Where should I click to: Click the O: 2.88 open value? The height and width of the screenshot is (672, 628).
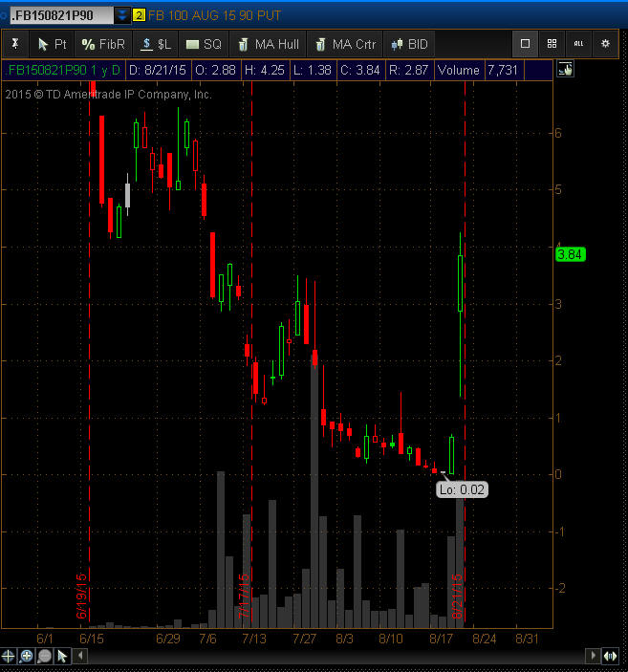click(216, 71)
